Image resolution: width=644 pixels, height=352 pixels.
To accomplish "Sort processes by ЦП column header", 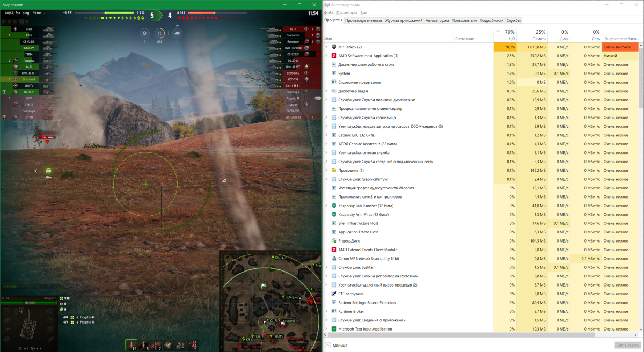I will point(505,35).
